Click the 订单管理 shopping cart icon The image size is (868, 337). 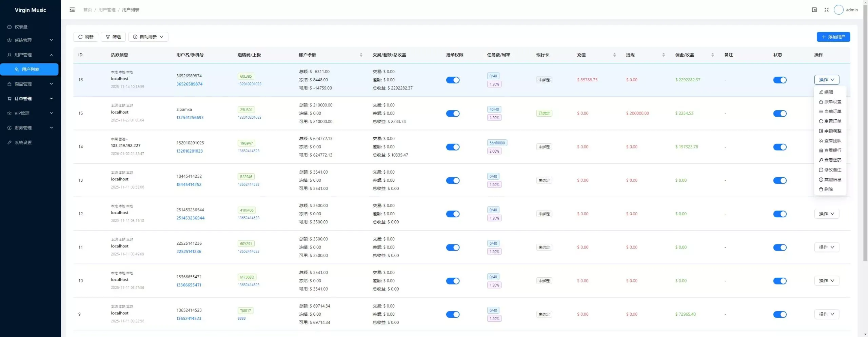point(9,99)
